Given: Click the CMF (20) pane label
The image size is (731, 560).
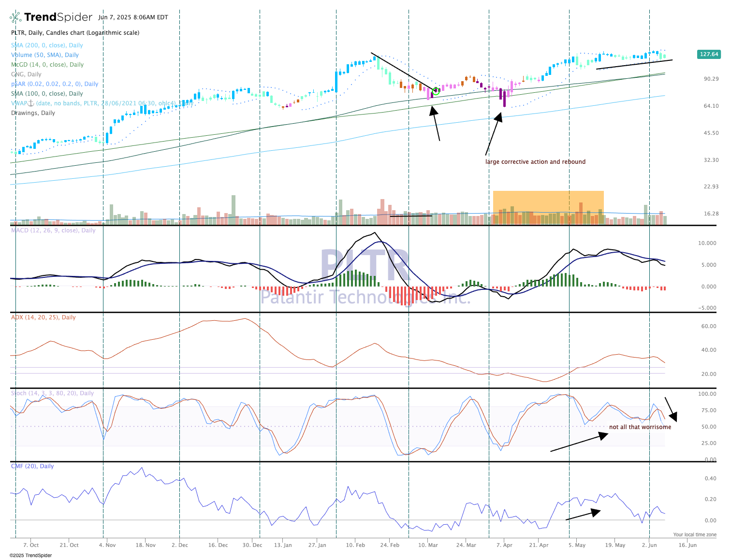Looking at the screenshot, I should (33, 466).
